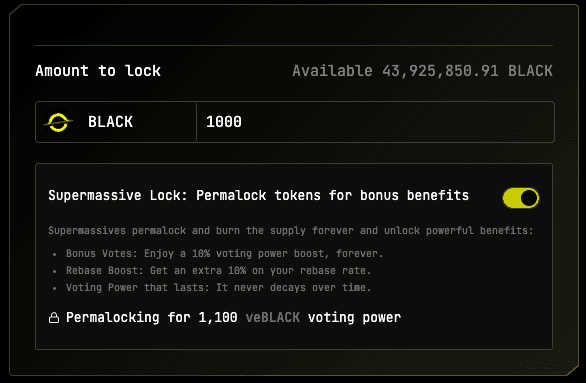
Task: Click the Supermassive Lock title text
Action: pyautogui.click(x=258, y=195)
